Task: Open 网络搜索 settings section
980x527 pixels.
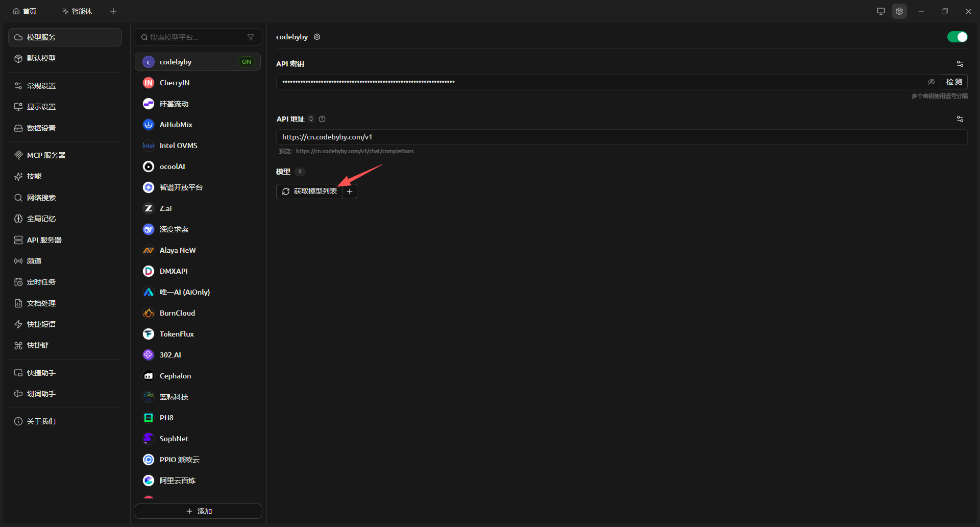Action: click(x=65, y=198)
